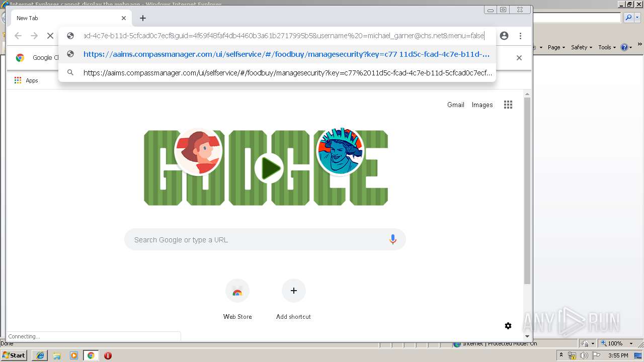Open the Action Center flag icon
644x362 pixels.
[x=596, y=355]
